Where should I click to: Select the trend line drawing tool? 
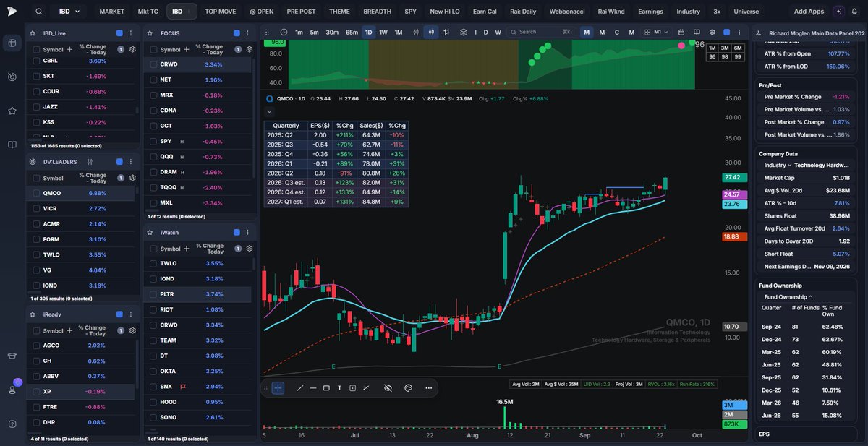point(300,388)
